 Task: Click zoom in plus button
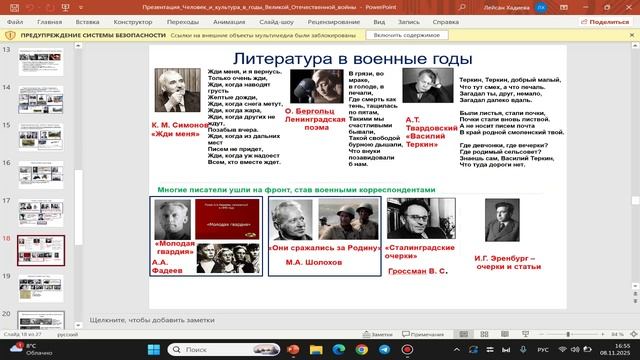tap(602, 334)
